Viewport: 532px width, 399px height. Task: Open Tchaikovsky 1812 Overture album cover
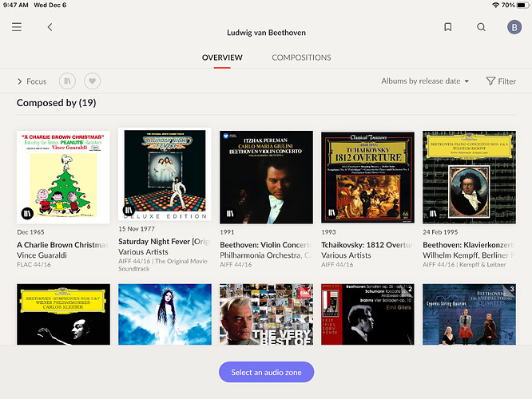pyautogui.click(x=367, y=177)
